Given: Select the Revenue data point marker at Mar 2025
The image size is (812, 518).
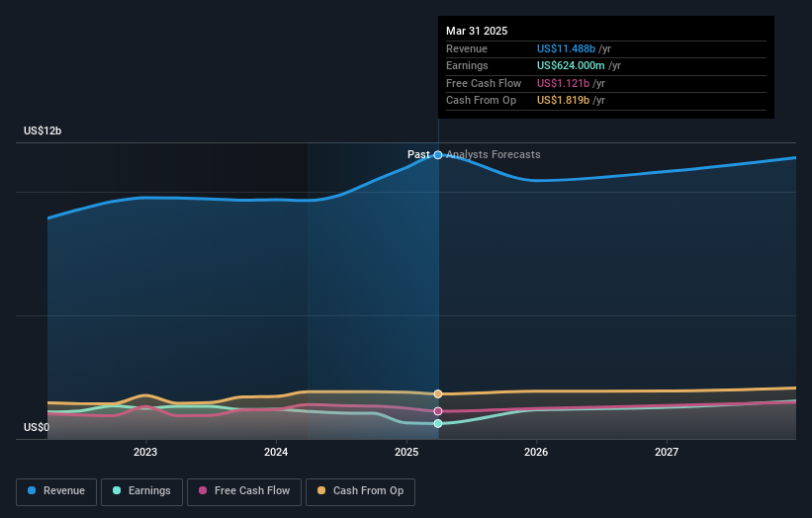Looking at the screenshot, I should [438, 155].
